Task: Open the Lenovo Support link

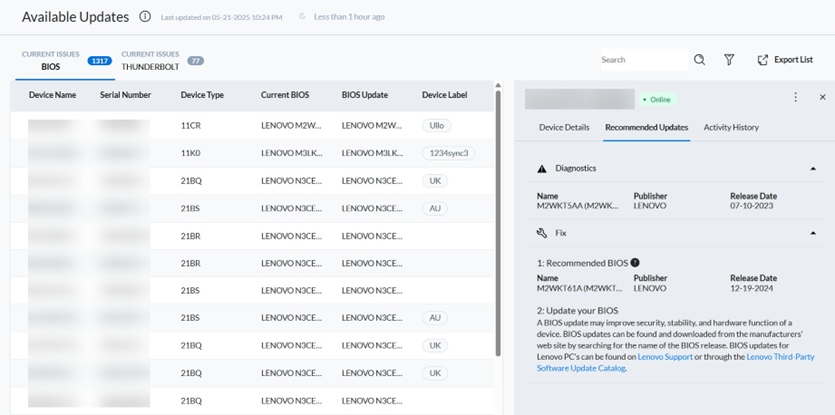Action: pyautogui.click(x=666, y=357)
